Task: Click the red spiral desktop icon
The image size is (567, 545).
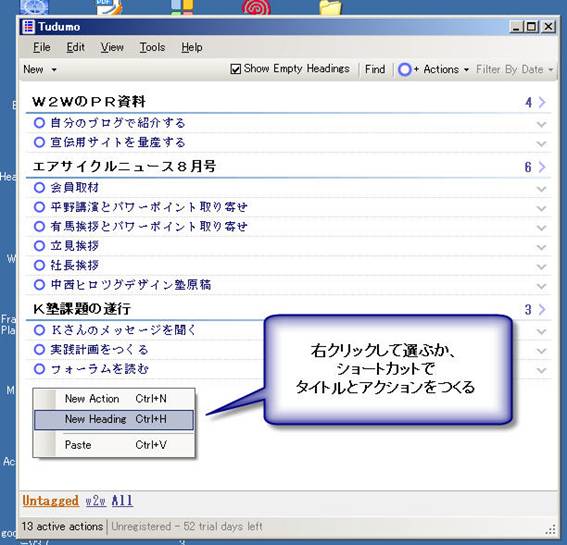Action: point(256,7)
